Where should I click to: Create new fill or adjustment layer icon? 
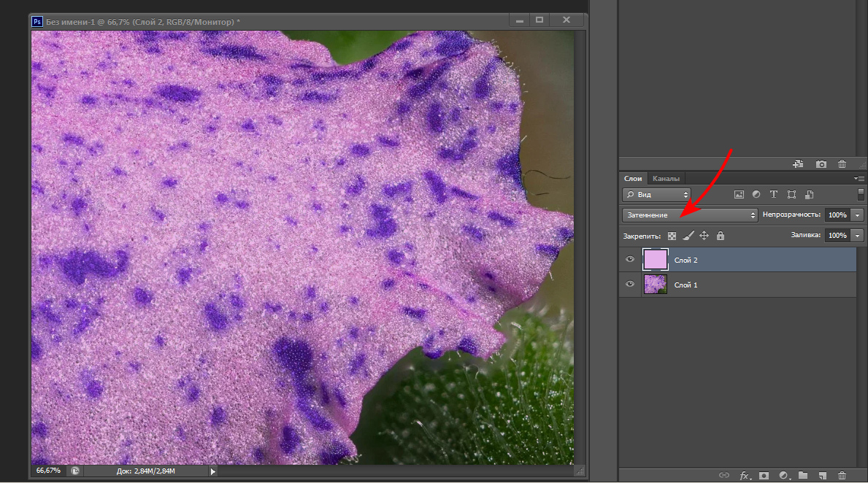click(784, 475)
